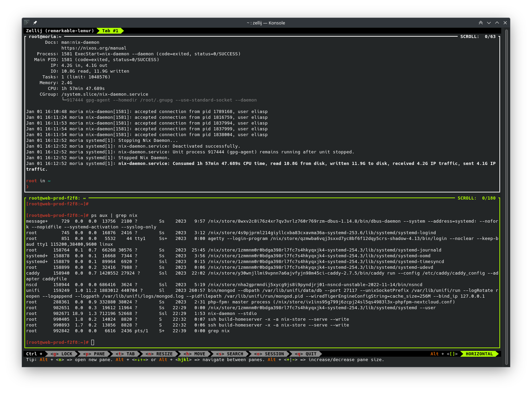
Task: Click the Tasks: 1 (limit: 1048576) line
Action: click(76, 77)
